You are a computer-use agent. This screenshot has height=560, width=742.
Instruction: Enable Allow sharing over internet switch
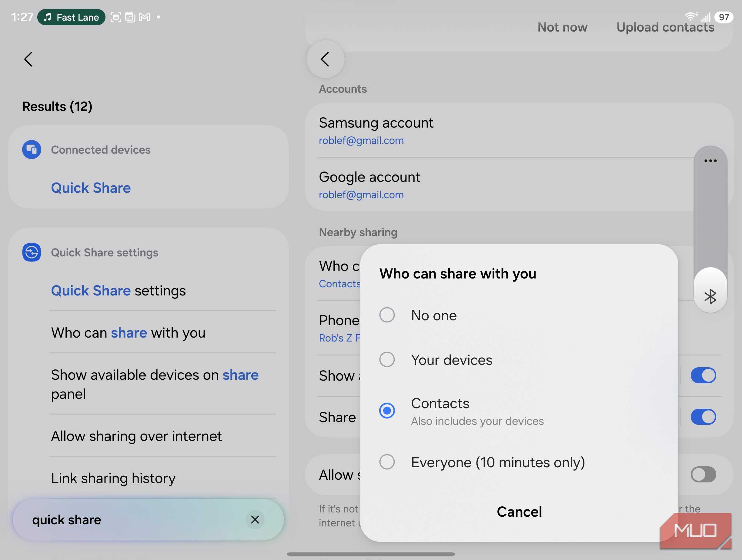pyautogui.click(x=704, y=475)
